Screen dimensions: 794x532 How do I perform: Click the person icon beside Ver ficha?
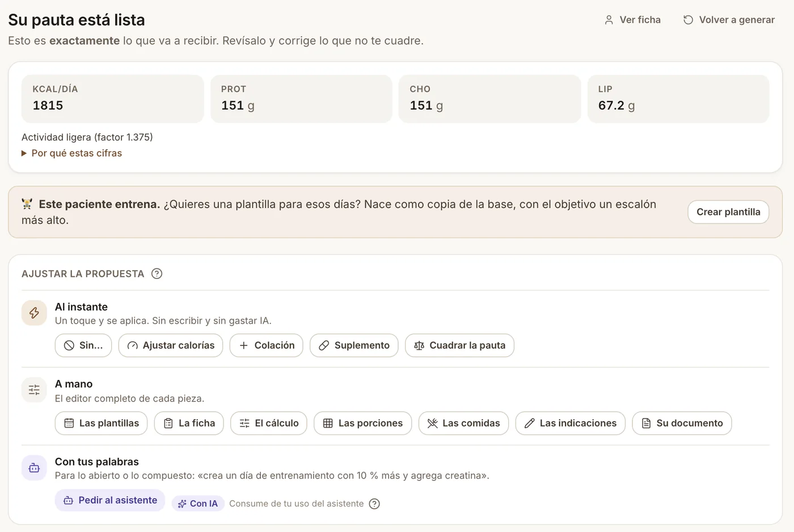609,20
